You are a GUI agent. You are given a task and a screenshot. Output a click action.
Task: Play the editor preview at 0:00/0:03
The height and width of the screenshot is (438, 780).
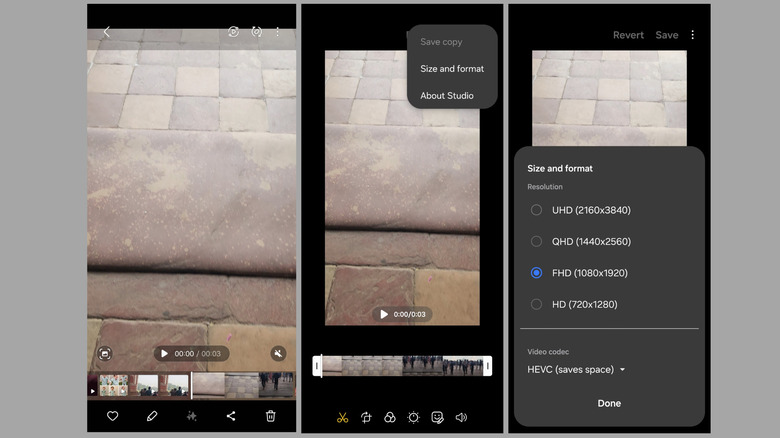(402, 314)
